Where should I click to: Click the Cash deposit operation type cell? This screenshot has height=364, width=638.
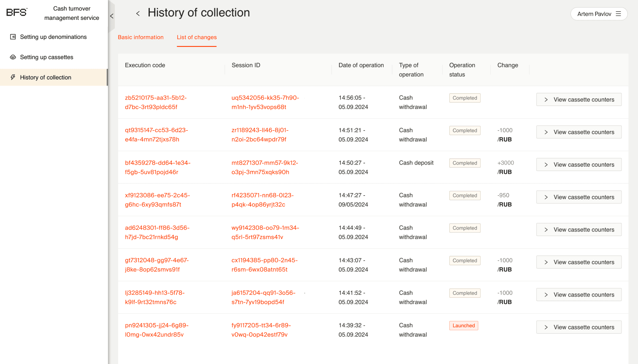(x=416, y=163)
